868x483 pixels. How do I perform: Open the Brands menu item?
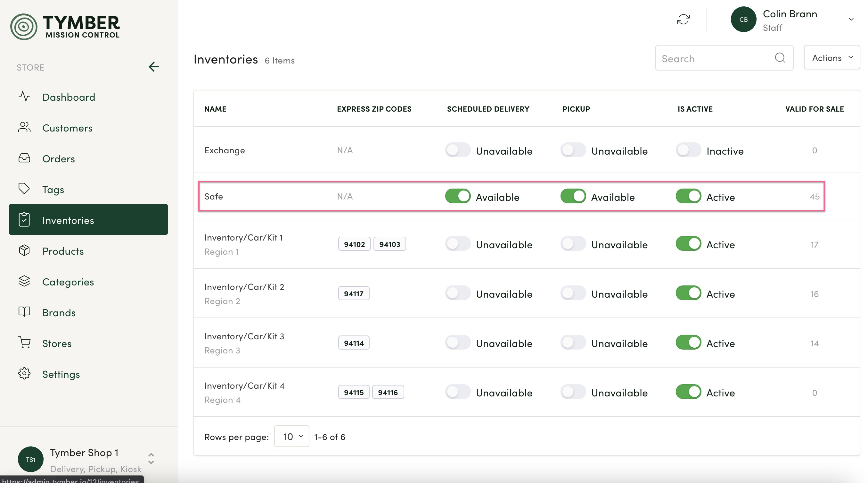pos(59,312)
